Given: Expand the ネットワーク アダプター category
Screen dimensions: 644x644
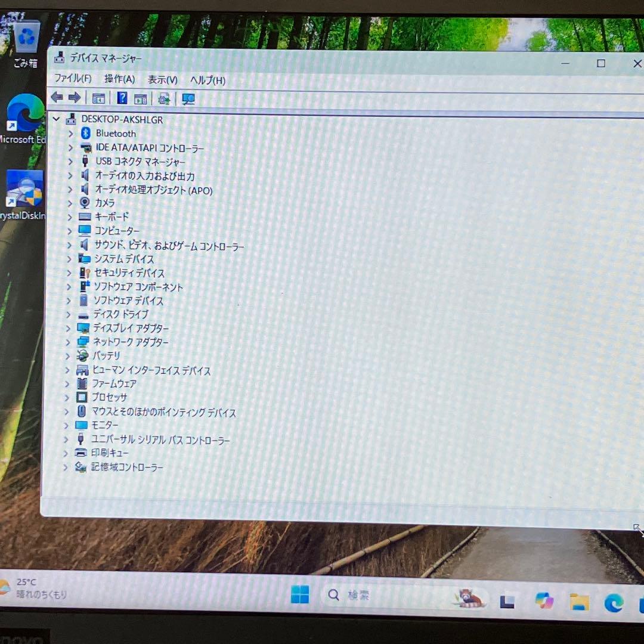Looking at the screenshot, I should (69, 342).
